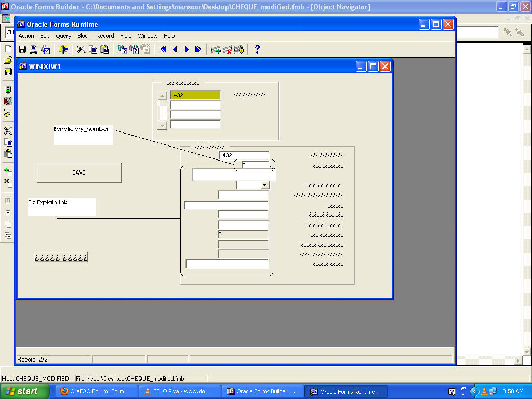
Task: Click the Remove Record icon
Action: [228, 50]
